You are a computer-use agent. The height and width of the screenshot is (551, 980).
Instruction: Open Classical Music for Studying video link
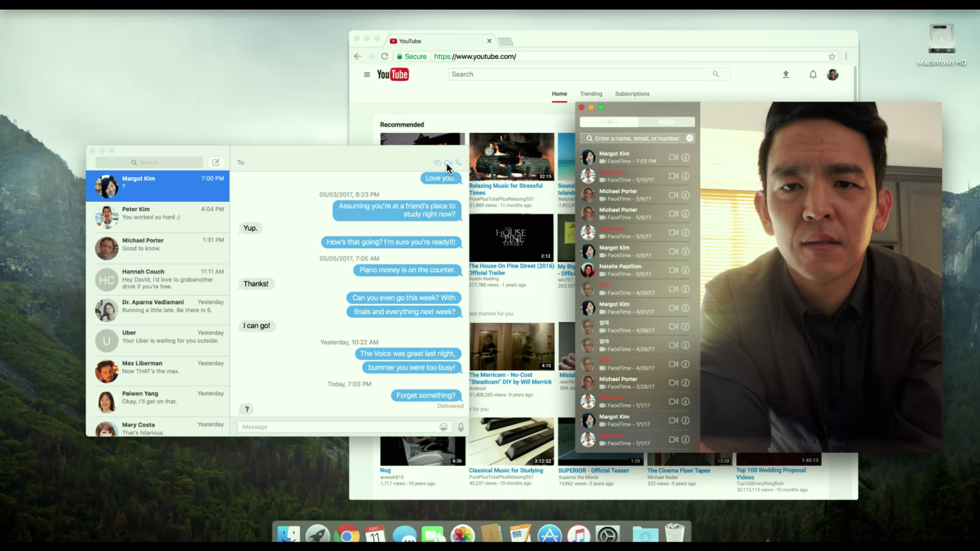[x=505, y=470]
